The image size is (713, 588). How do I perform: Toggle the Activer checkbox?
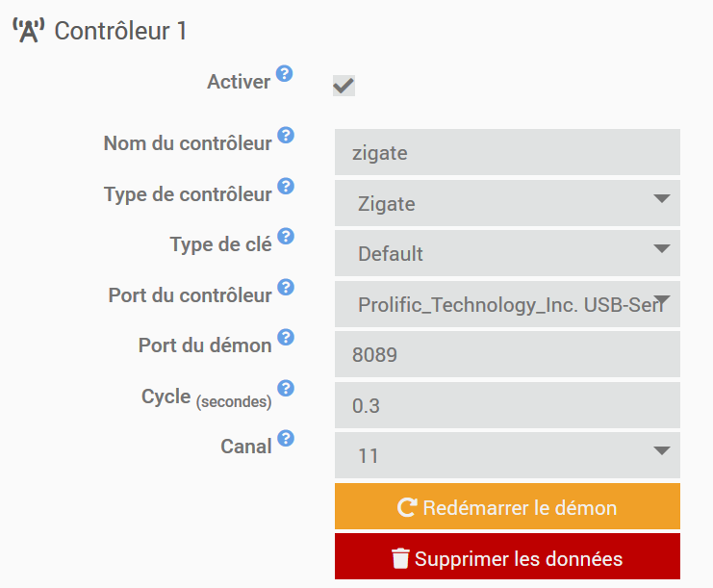344,86
